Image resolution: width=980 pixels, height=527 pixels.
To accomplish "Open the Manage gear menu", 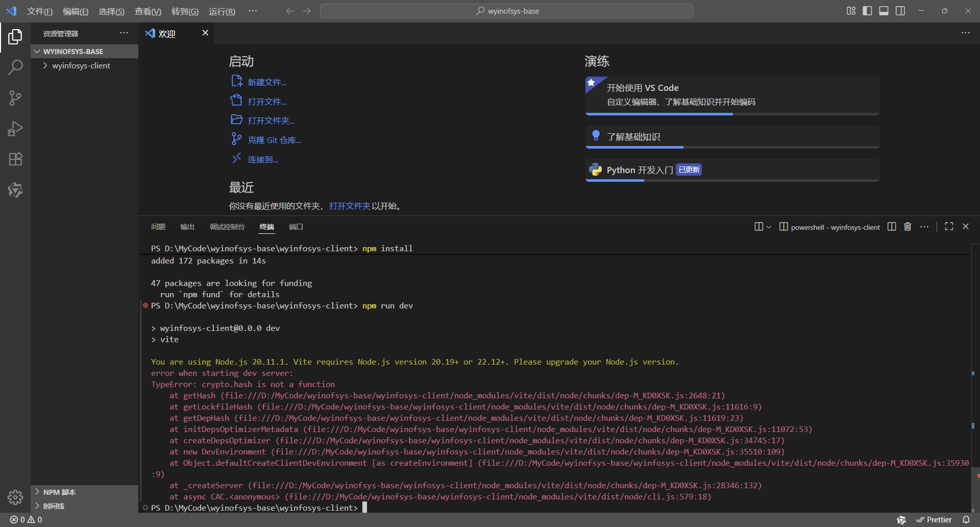I will coord(15,497).
